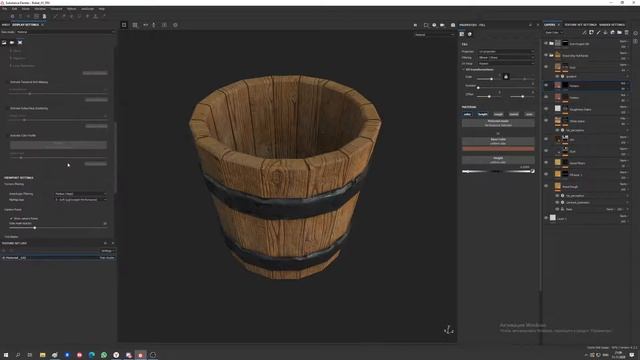Click the gear-shaped icon in the viewport toolbar
The height and width of the screenshot is (360, 640).
click(x=175, y=25)
